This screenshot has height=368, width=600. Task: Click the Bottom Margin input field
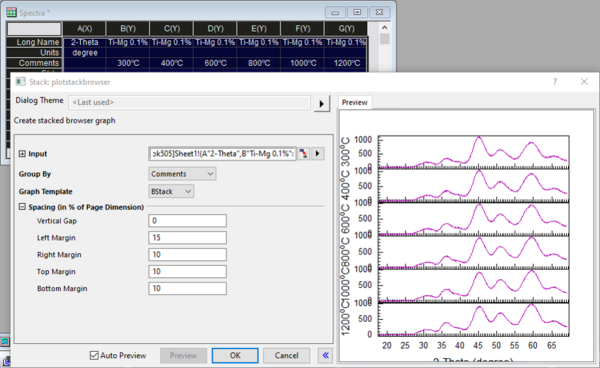coord(188,288)
